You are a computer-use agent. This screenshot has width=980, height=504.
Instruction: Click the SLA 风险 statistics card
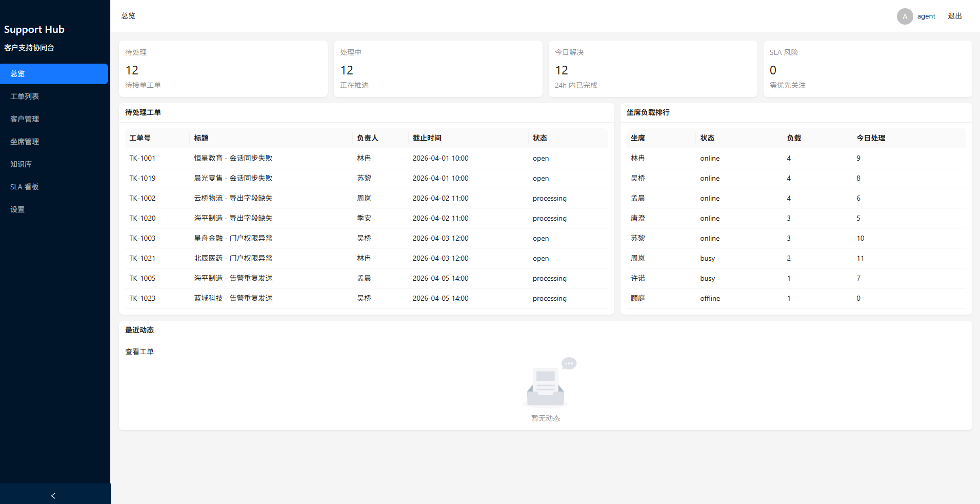[867, 69]
